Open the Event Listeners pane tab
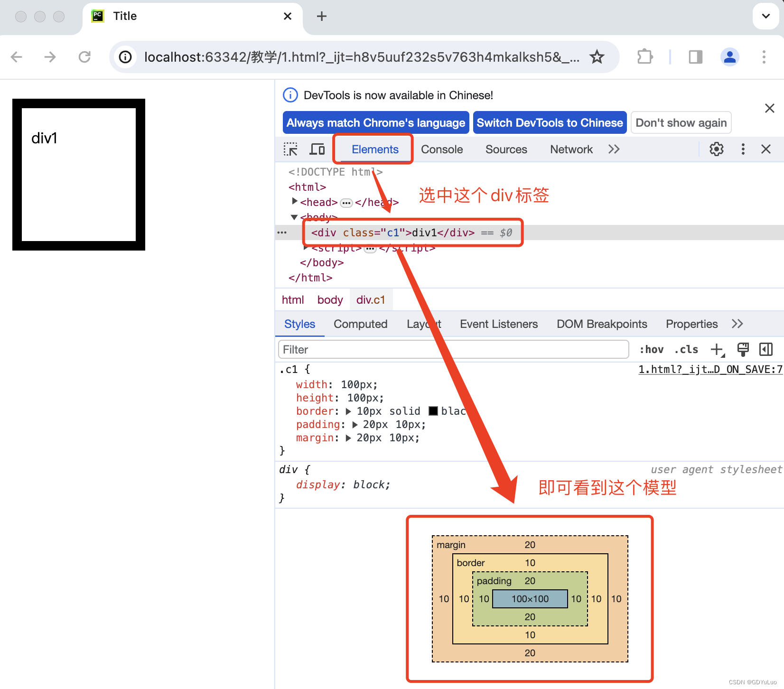The height and width of the screenshot is (689, 784). 499,324
